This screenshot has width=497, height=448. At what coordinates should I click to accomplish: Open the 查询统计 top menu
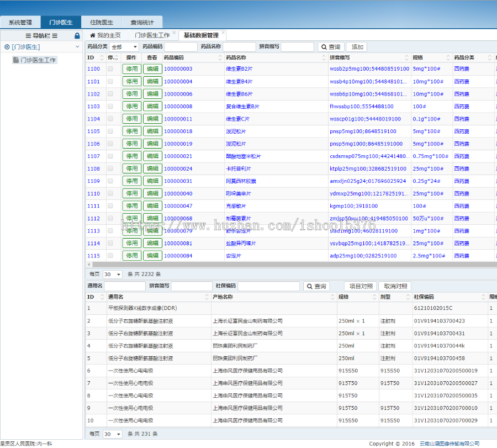142,23
